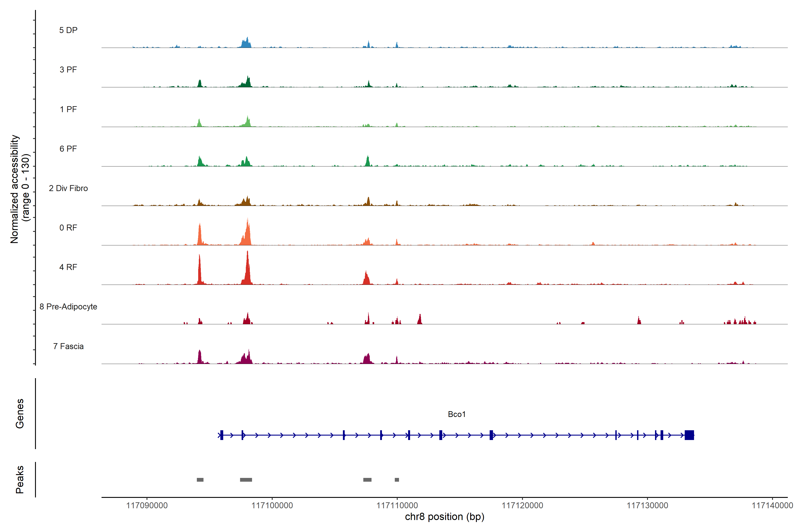Click the 7 Fascia track label
The image size is (798, 532).
[x=68, y=346]
